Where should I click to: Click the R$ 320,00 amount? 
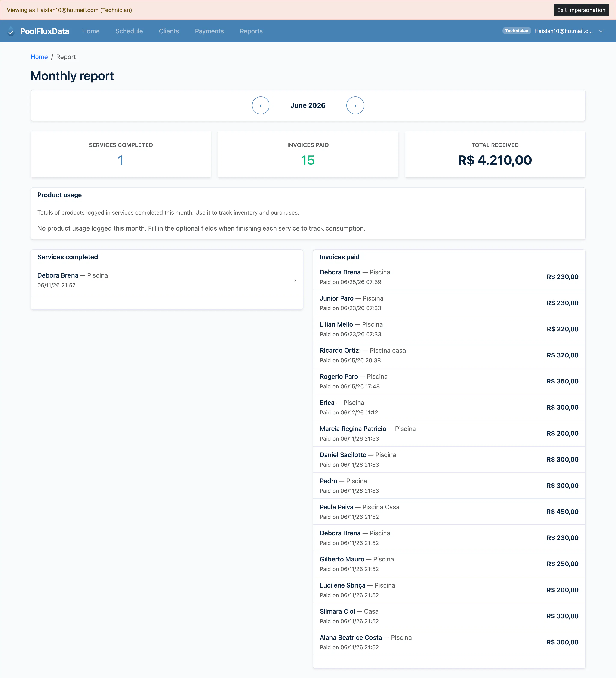coord(562,355)
